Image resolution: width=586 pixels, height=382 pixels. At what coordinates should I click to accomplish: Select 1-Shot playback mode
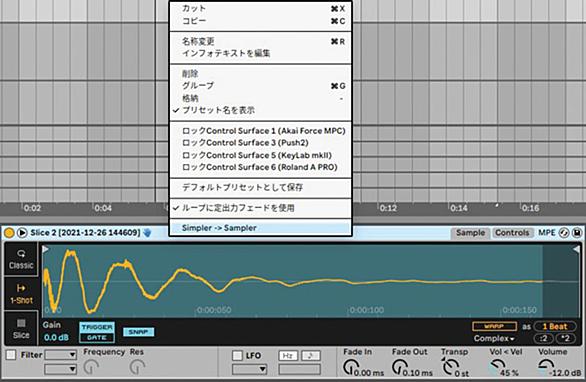coord(21,294)
